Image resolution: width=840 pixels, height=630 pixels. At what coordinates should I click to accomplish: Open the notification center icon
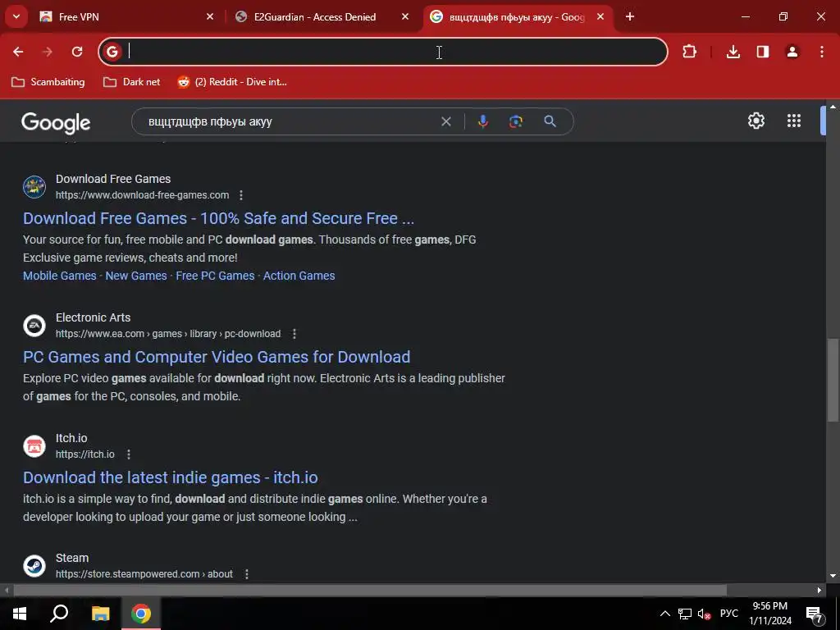pyautogui.click(x=815, y=614)
